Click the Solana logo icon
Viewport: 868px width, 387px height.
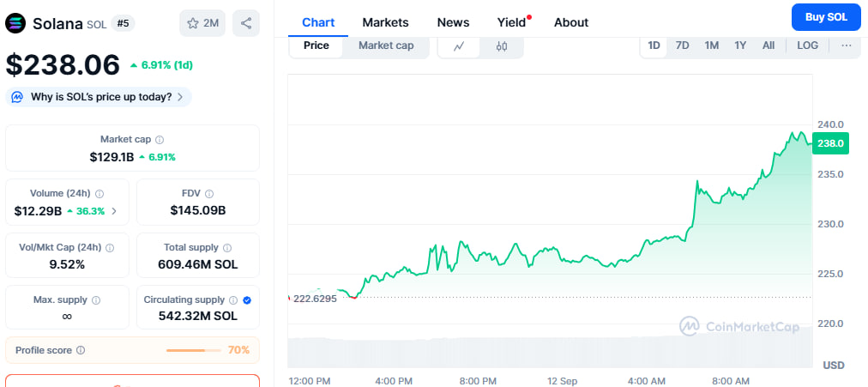[x=16, y=23]
